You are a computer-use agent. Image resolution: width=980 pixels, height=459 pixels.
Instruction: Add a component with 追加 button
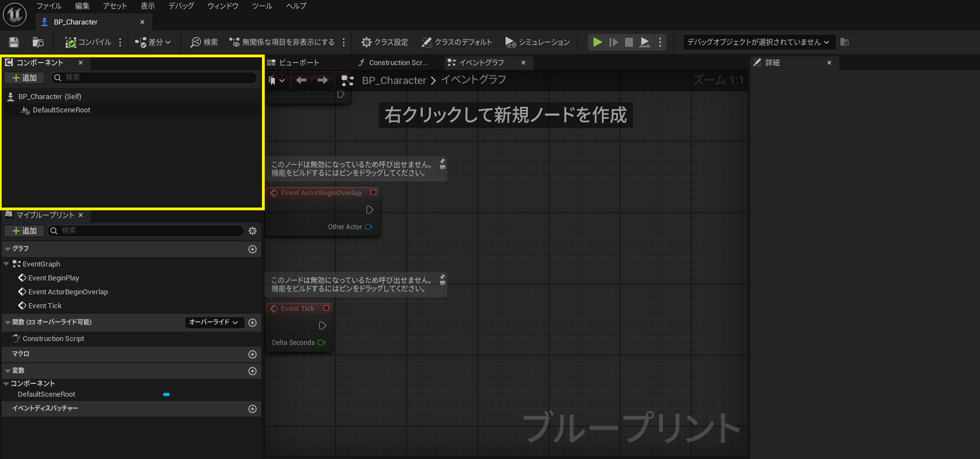[x=24, y=78]
